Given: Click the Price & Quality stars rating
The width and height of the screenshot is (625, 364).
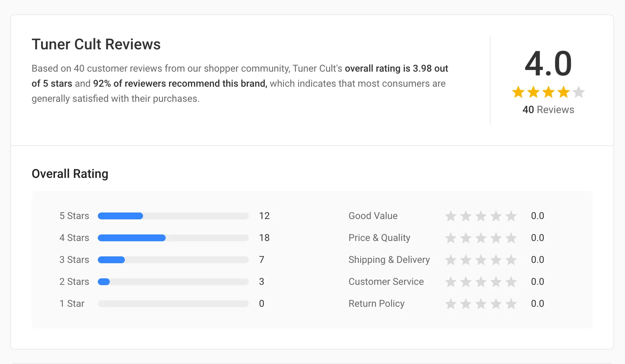Looking at the screenshot, I should pyautogui.click(x=481, y=238).
